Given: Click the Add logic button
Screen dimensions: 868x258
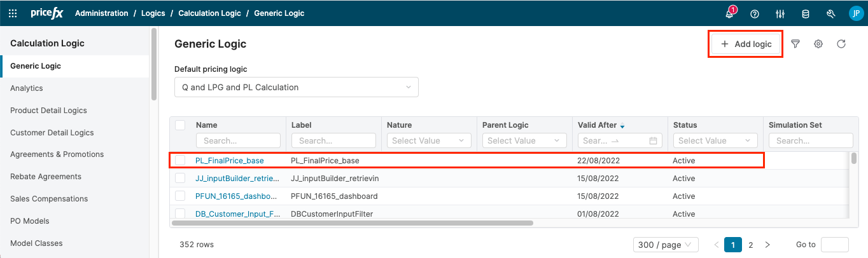Looking at the screenshot, I should [745, 44].
